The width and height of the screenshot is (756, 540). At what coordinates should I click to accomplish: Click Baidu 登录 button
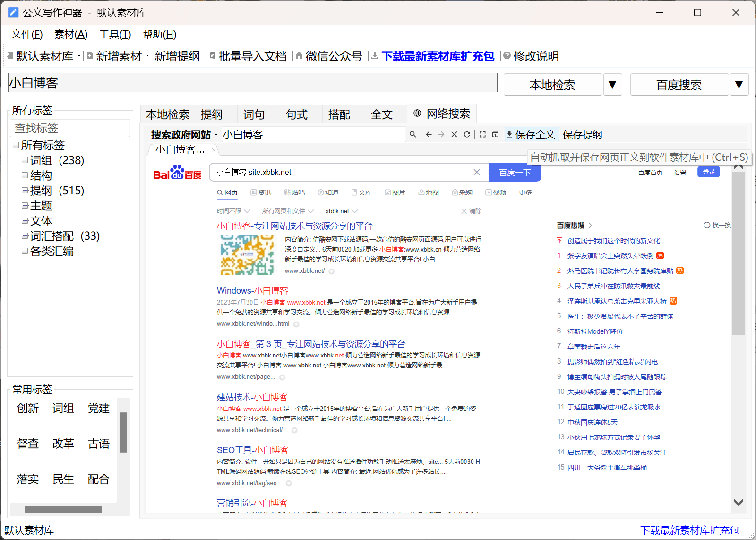708,172
